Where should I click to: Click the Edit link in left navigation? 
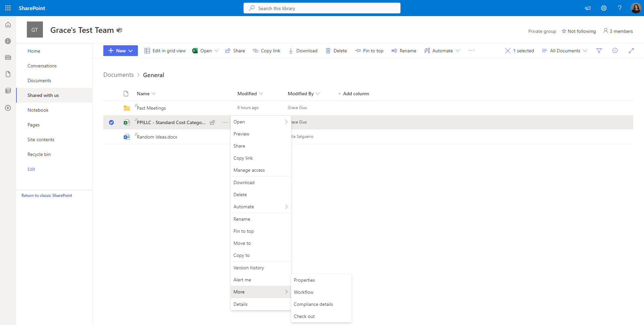pyautogui.click(x=31, y=169)
